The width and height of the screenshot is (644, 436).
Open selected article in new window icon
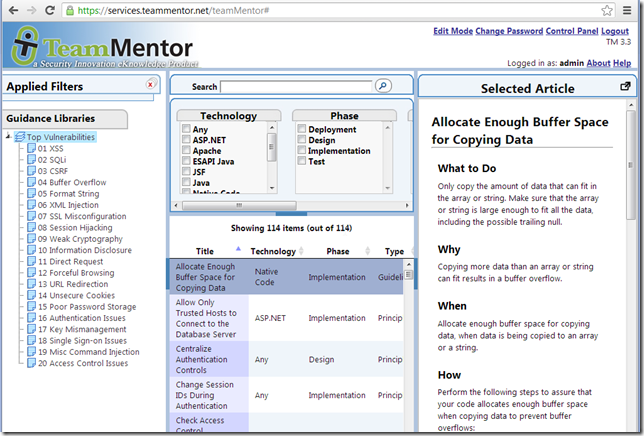[x=625, y=86]
